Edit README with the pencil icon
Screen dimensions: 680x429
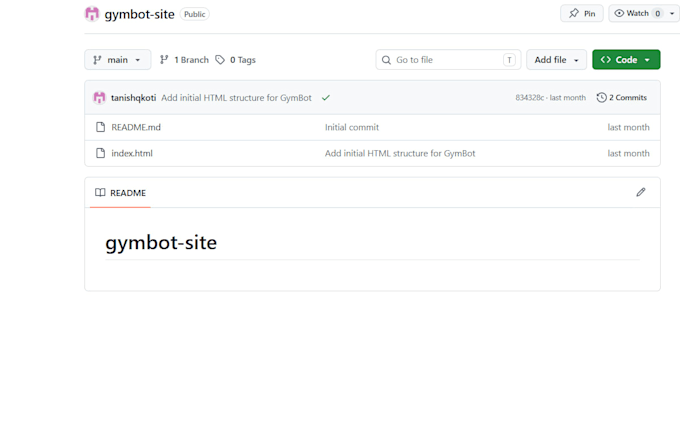tap(641, 192)
